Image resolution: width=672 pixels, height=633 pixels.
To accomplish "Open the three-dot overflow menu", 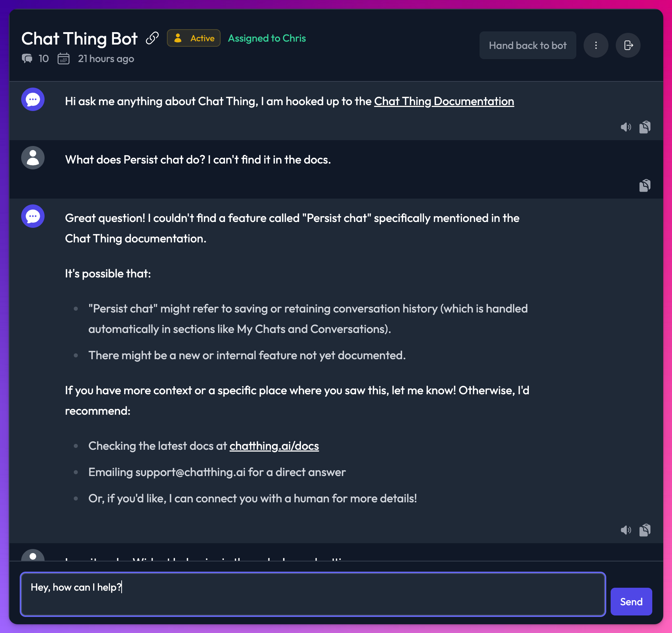I will coord(596,45).
